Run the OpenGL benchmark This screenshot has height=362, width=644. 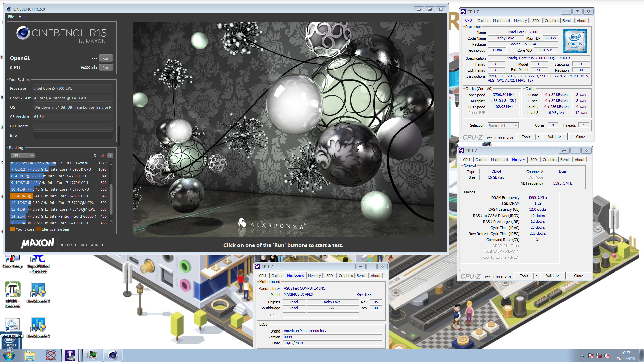pos(106,58)
